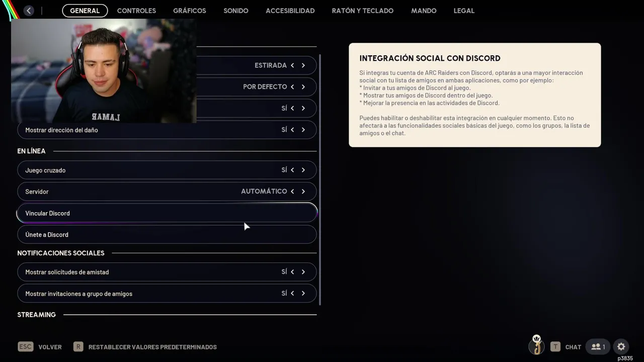The width and height of the screenshot is (644, 362).
Task: Next value arrow for Estirada setting
Action: [x=303, y=65]
